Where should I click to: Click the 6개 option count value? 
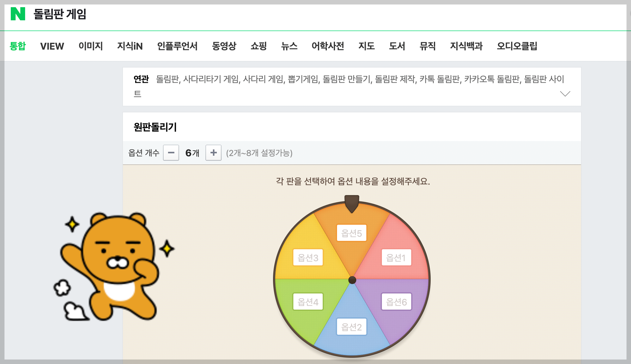pyautogui.click(x=192, y=153)
